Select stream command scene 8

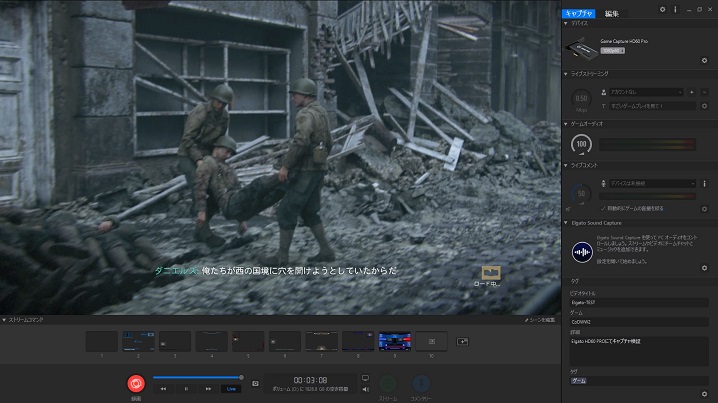tap(358, 342)
